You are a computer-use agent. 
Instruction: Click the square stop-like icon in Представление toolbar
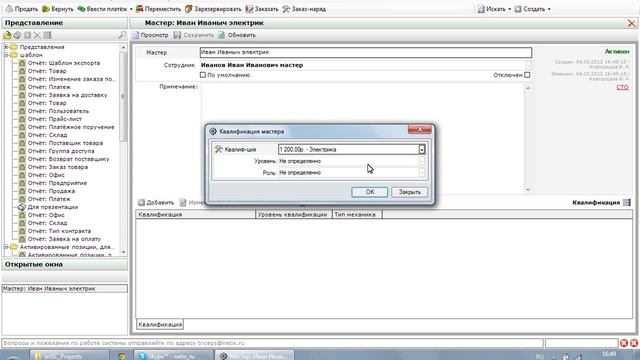[x=27, y=36]
